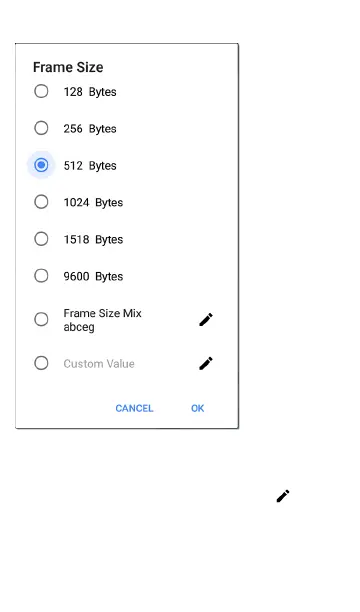Click the pencil icon below the dialog
Screen dimensions: 360x612
point(283,496)
